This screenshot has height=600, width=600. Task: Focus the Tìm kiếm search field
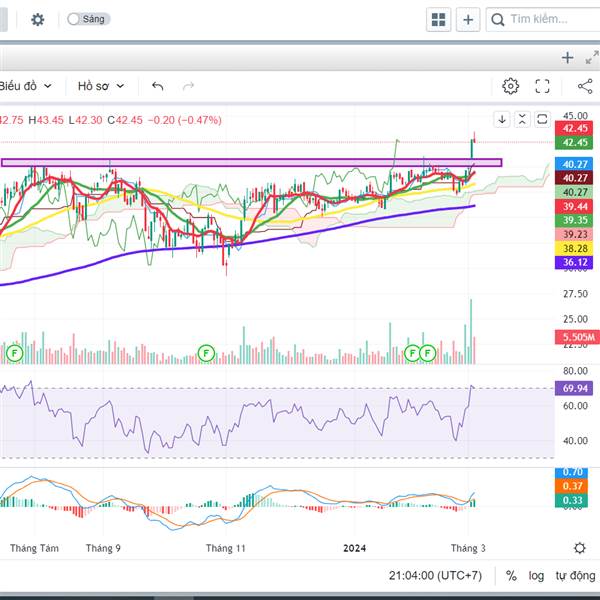click(545, 20)
